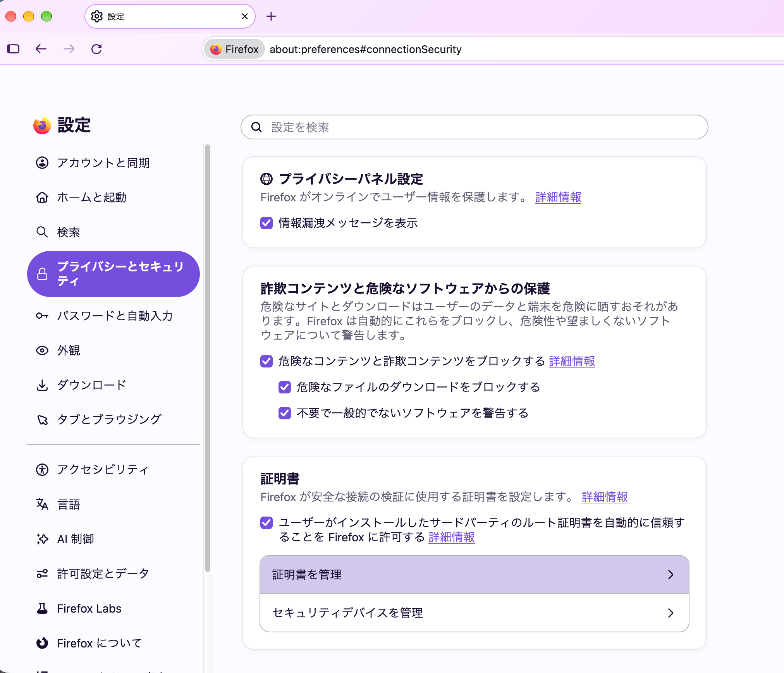Open 証明書を管理 chevron row
The width and height of the screenshot is (784, 673).
coord(475,575)
